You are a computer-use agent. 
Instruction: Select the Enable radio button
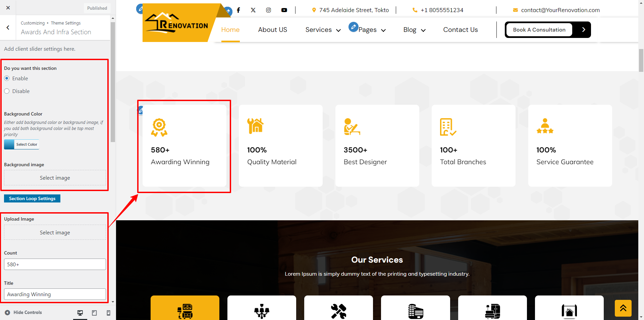click(7, 78)
